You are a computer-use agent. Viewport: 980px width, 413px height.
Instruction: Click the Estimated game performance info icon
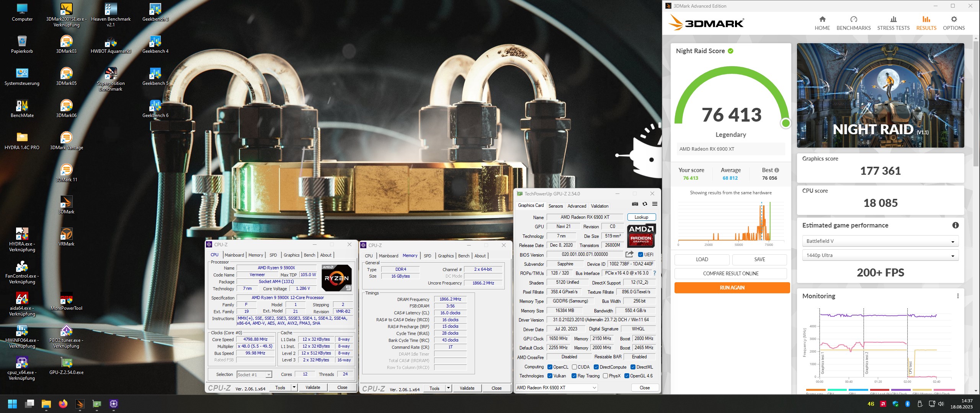click(955, 225)
